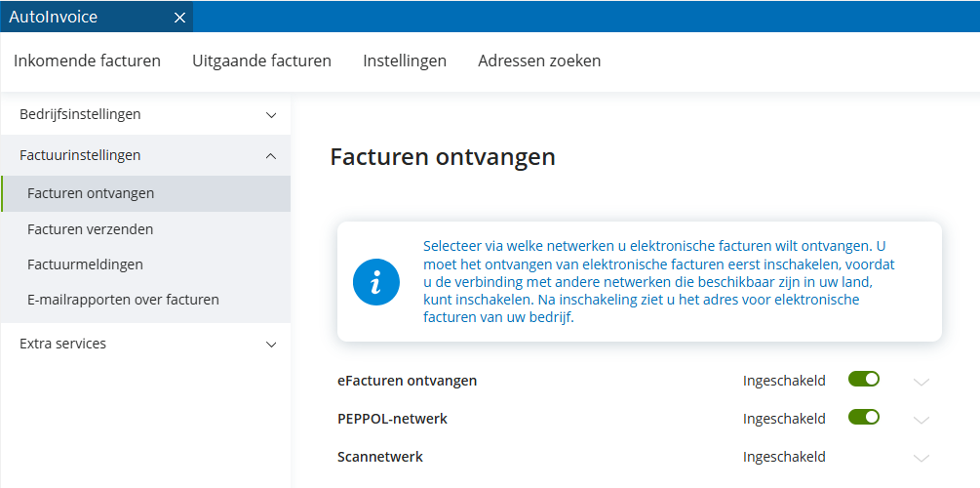980x488 pixels.
Task: Click the Bedrijfsinstellingen label
Action: coord(80,114)
